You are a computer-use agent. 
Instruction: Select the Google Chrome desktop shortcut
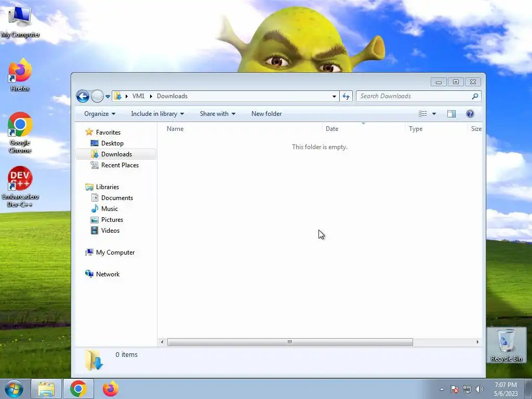click(20, 132)
